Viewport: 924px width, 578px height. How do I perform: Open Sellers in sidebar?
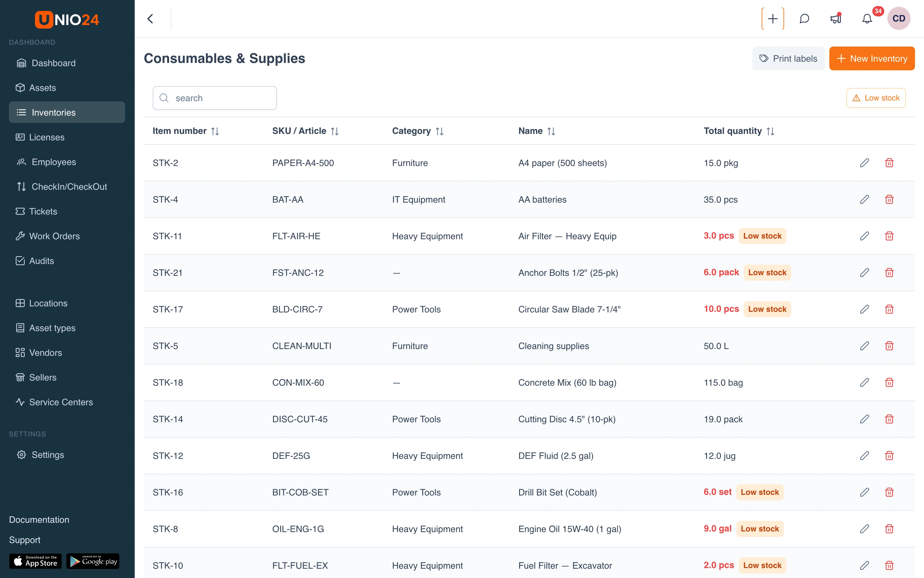[x=67, y=377]
